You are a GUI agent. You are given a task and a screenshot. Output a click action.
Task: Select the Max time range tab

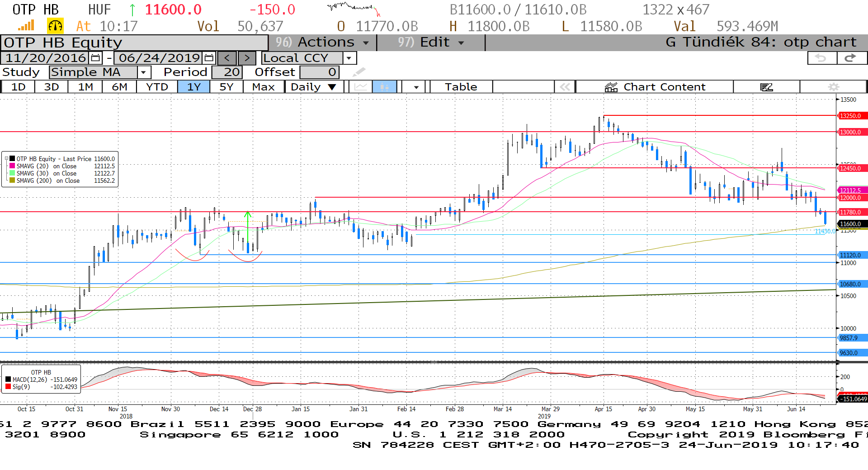(x=264, y=87)
